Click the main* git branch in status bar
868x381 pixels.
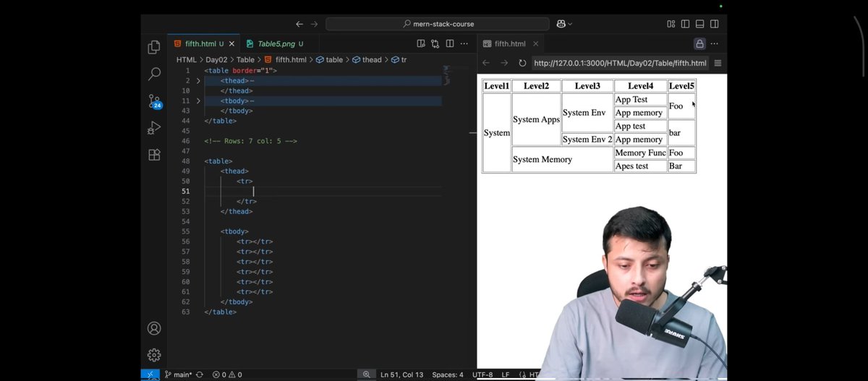point(178,374)
